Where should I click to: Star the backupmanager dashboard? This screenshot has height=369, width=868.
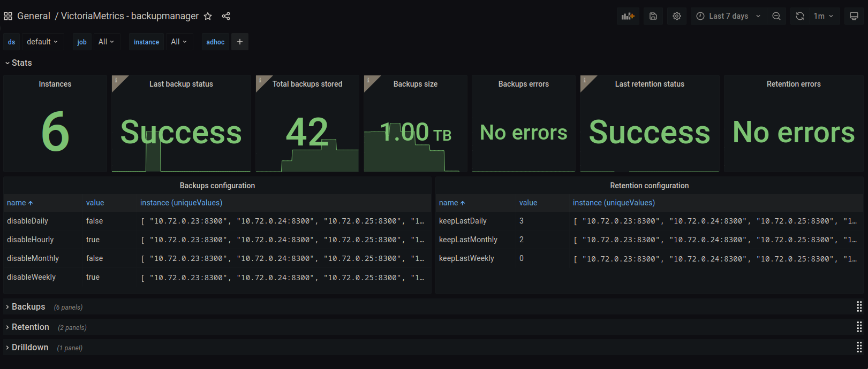pyautogui.click(x=208, y=16)
